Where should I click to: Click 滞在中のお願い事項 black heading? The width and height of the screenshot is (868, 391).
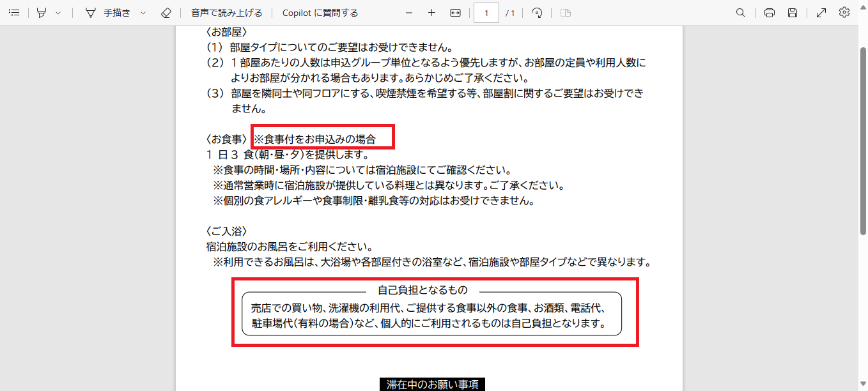point(432,385)
